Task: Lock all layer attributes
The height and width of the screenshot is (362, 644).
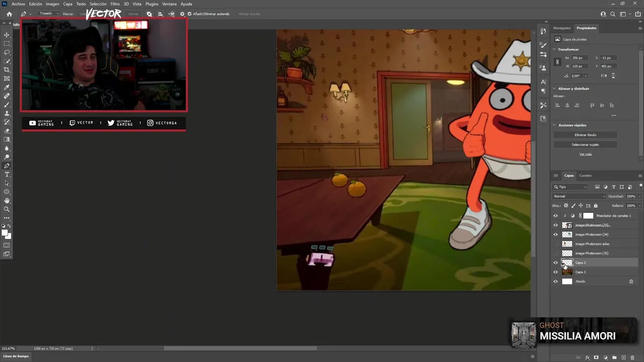Action: pyautogui.click(x=596, y=206)
